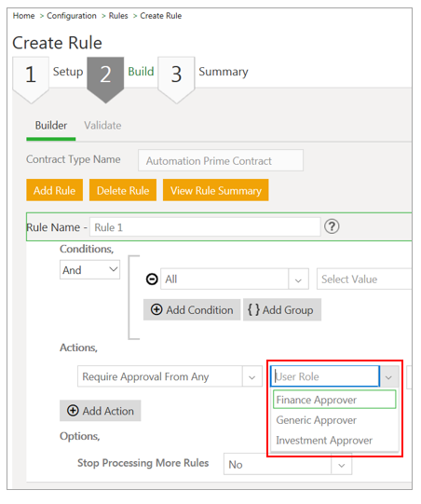Navigate to the Rules breadcrumb
The height and width of the screenshot is (504, 421).
click(x=118, y=16)
